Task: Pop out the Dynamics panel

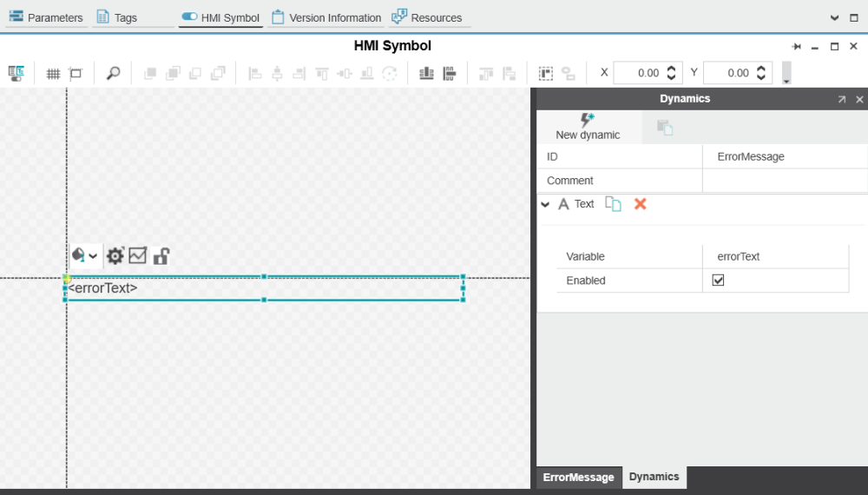Action: point(841,99)
